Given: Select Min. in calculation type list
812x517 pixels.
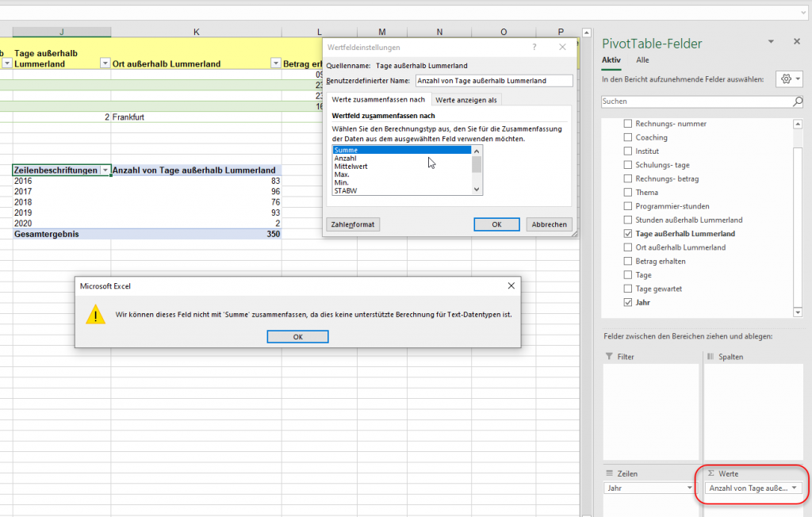Looking at the screenshot, I should click(402, 182).
